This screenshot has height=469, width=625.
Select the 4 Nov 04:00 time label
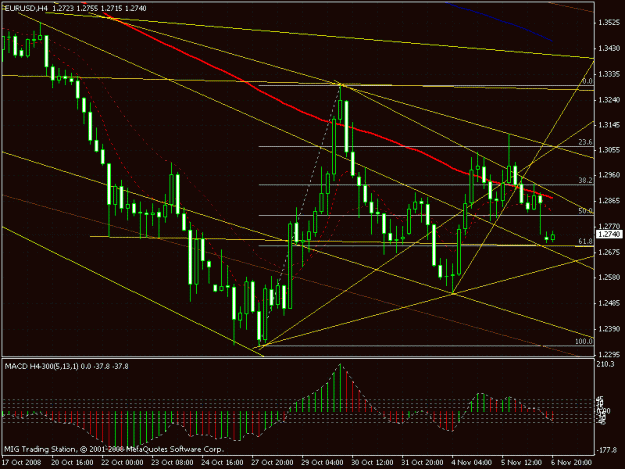tap(471, 463)
